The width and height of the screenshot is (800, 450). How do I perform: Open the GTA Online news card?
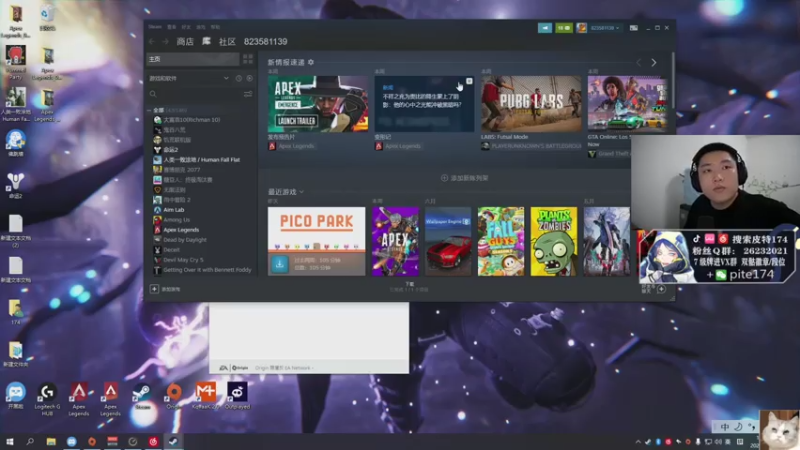[x=627, y=104]
